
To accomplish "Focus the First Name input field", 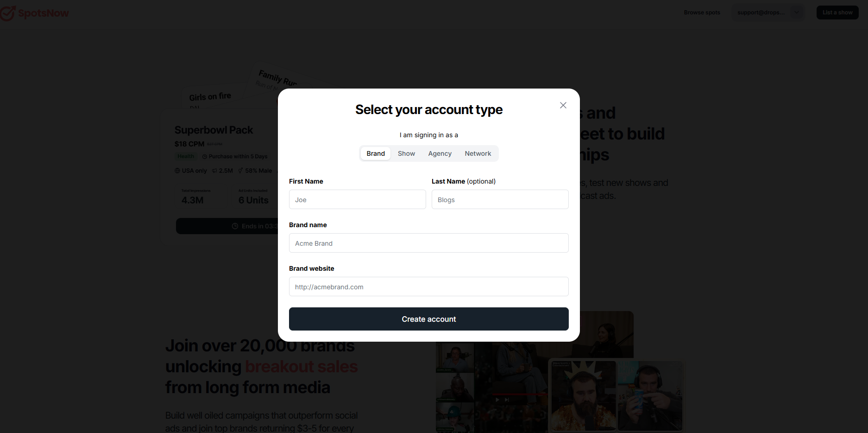I will (x=357, y=199).
